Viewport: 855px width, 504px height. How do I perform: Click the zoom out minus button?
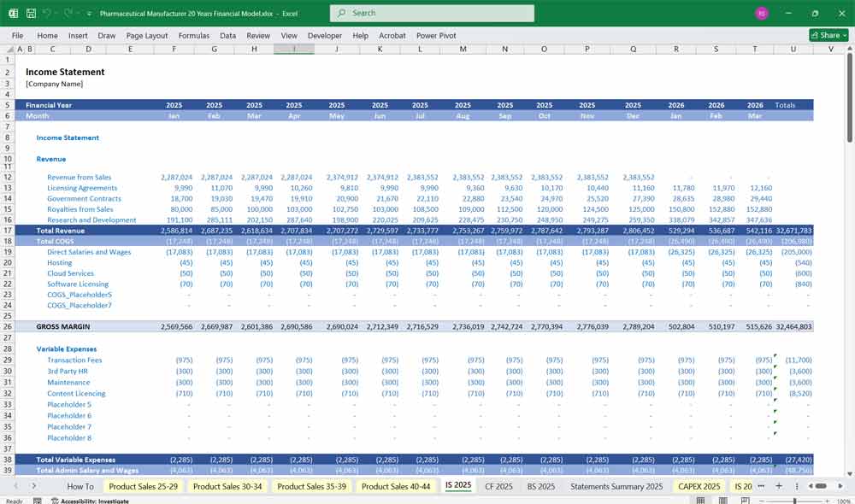tap(763, 501)
